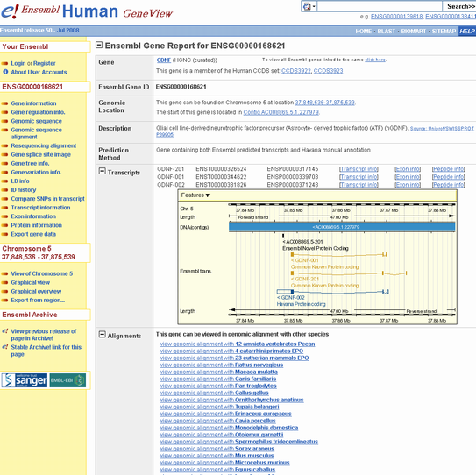476x475 pixels.
Task: Open the Features dropdown menu
Action: point(195,195)
